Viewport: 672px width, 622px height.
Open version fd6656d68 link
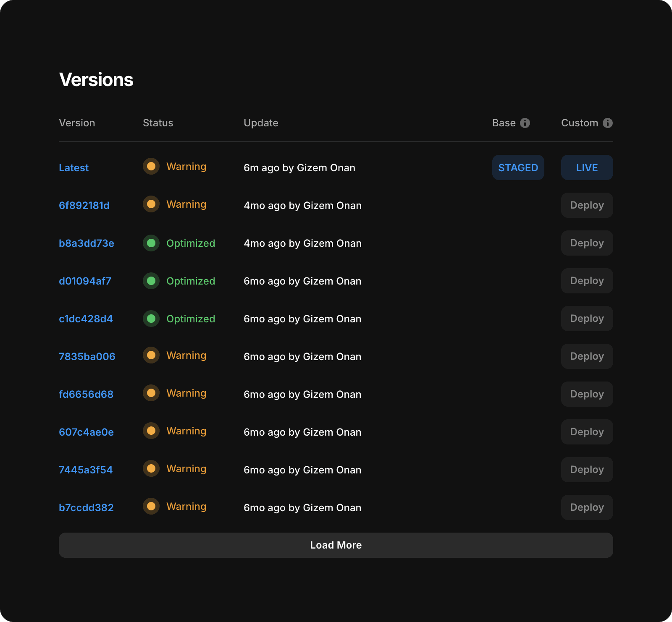point(86,395)
